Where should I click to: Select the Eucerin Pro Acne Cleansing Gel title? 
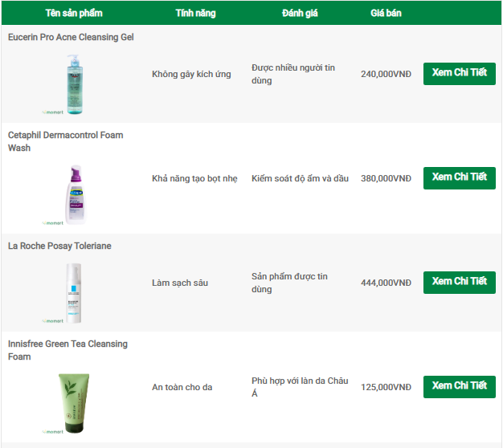tap(71, 38)
